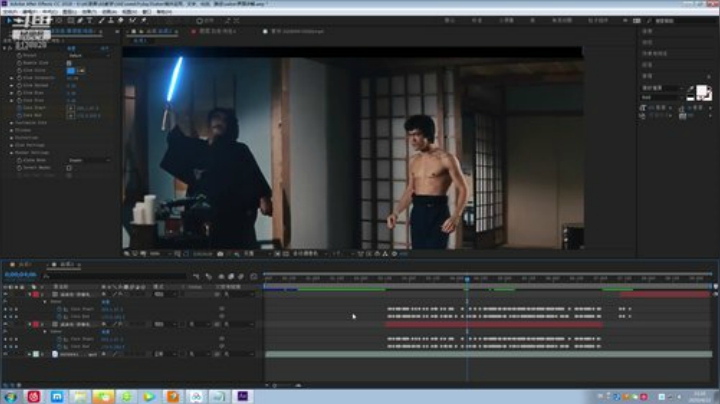Open the first menu in menu bar
Viewport: 720px width, 404px height.
coord(10,11)
